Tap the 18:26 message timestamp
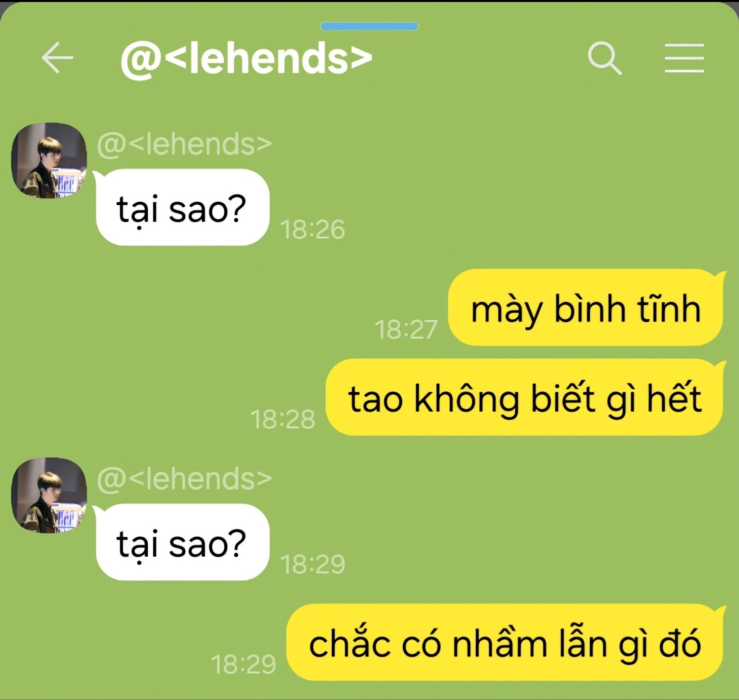 pyautogui.click(x=313, y=229)
